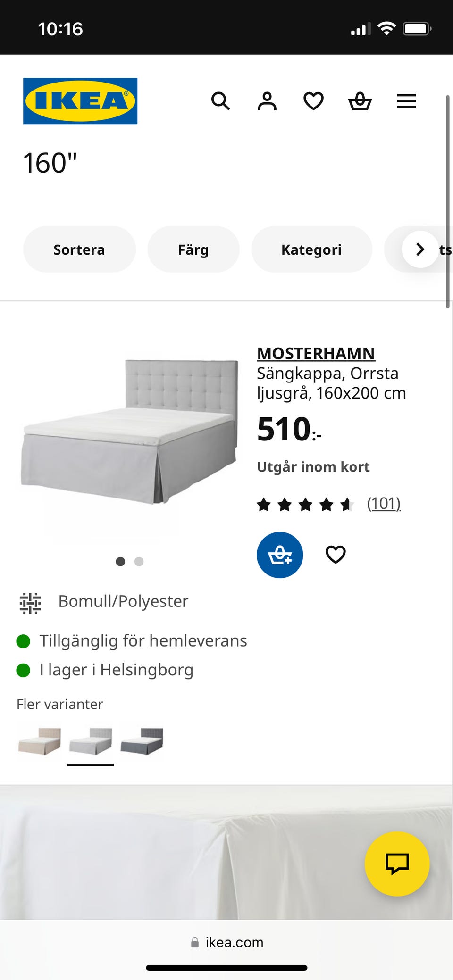Open the shopping basket in header

click(x=360, y=101)
